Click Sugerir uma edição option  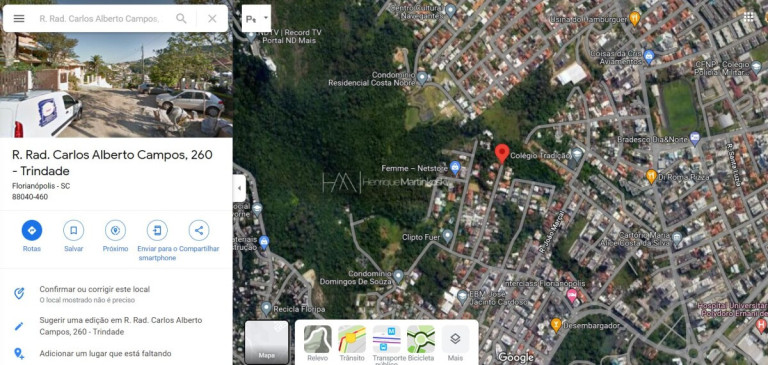click(116, 326)
